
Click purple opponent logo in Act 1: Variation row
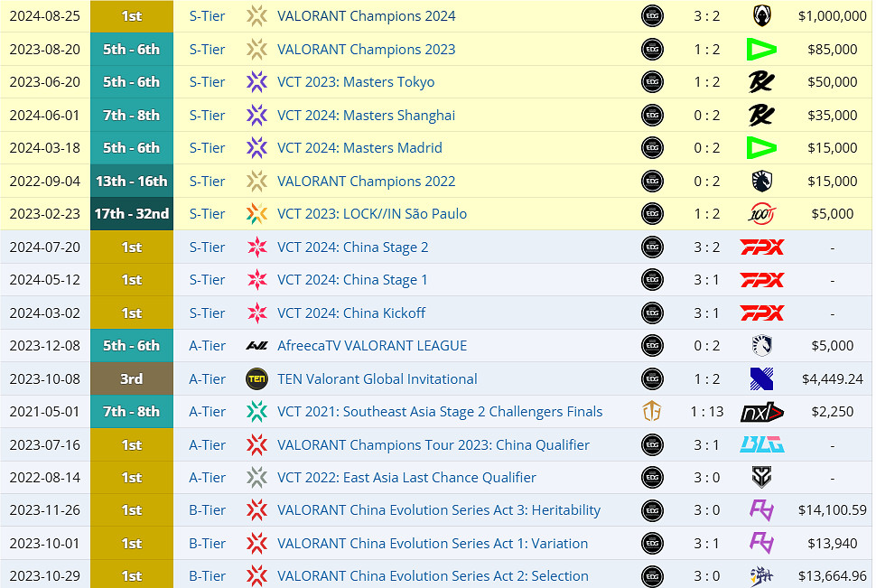(761, 544)
